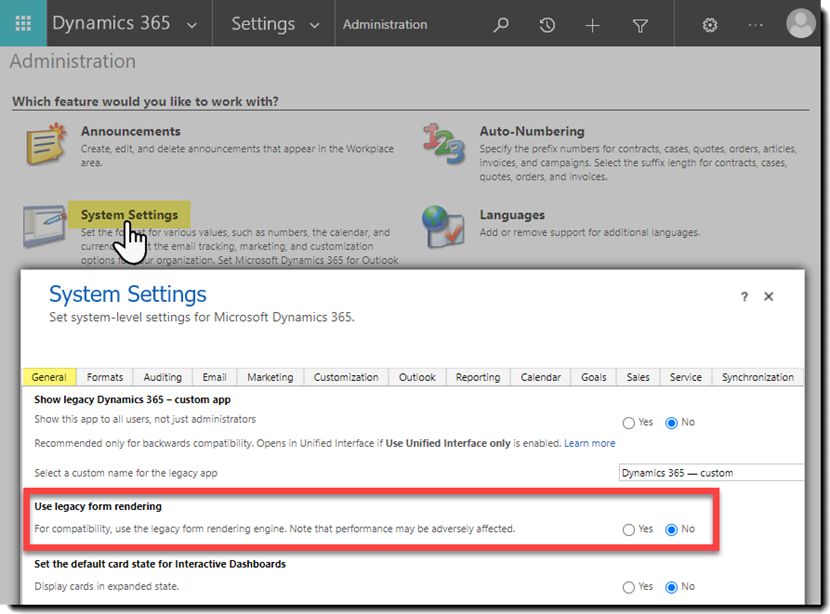The height and width of the screenshot is (614, 830).
Task: Open the more options ellipsis
Action: (x=755, y=25)
